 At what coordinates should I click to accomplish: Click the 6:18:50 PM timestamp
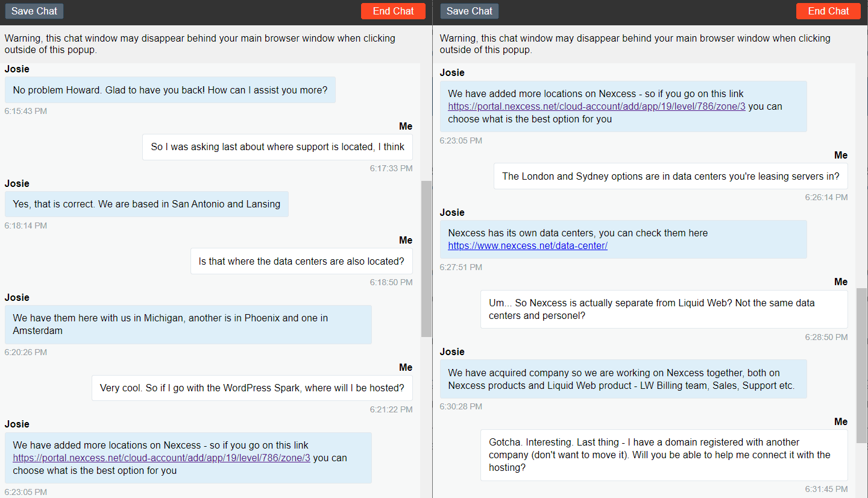[391, 282]
